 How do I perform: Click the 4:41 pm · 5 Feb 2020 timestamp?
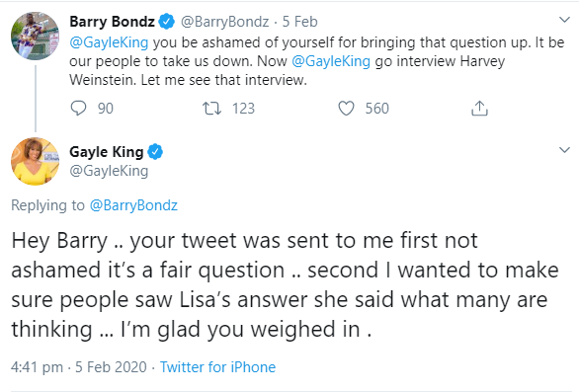click(79, 367)
